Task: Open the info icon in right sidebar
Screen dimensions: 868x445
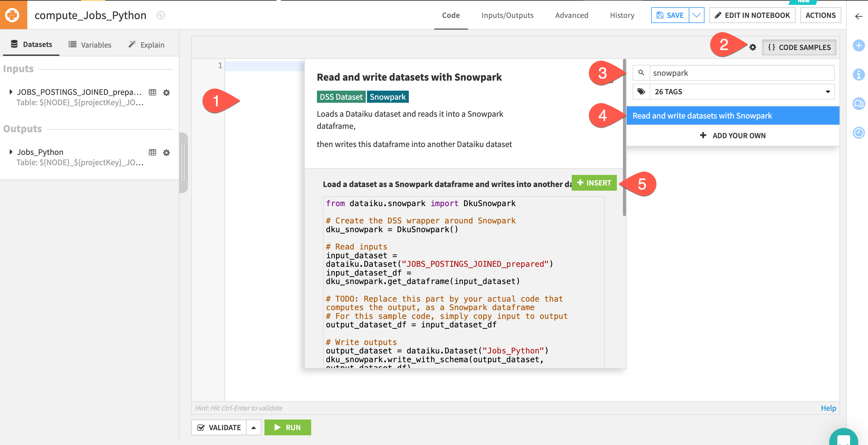Action: click(x=858, y=75)
